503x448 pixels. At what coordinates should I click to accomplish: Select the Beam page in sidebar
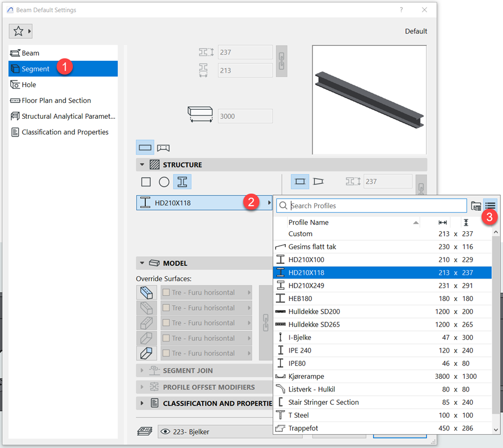click(x=63, y=53)
